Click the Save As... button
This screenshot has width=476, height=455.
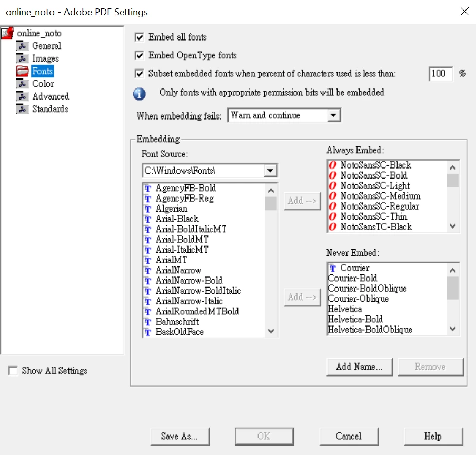click(x=180, y=437)
